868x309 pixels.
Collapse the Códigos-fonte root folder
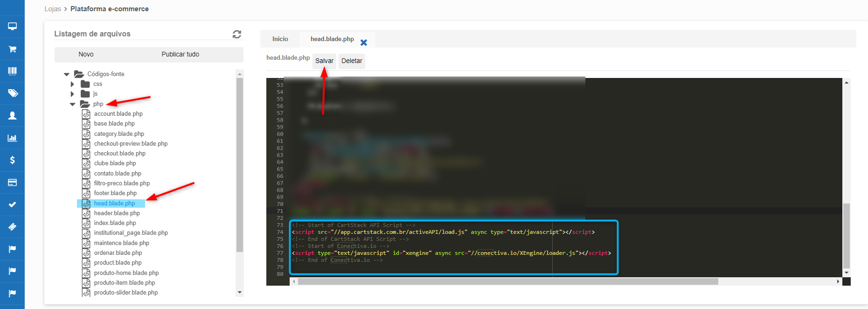point(67,74)
